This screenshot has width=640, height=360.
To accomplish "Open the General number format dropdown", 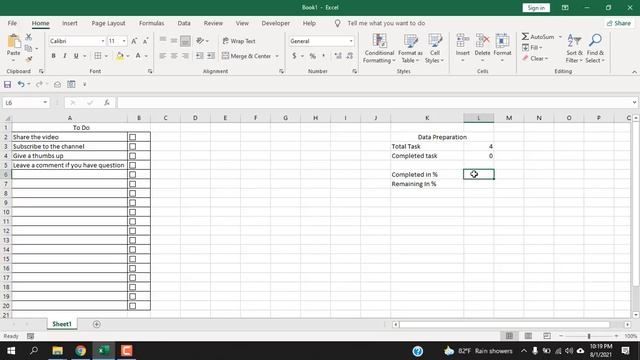I will click(x=351, y=41).
